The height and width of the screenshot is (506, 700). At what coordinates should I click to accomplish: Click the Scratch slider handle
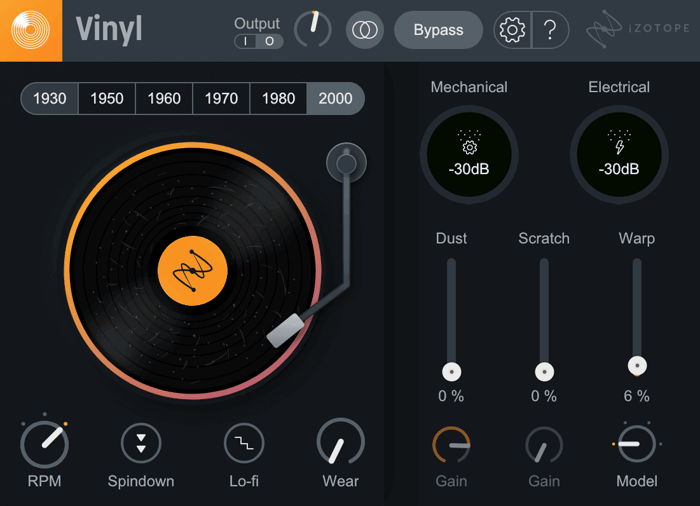[x=544, y=372]
